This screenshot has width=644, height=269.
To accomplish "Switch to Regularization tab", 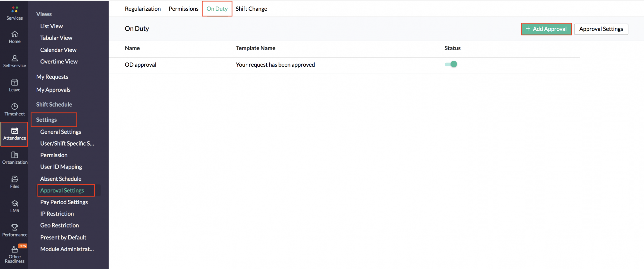I will point(143,9).
